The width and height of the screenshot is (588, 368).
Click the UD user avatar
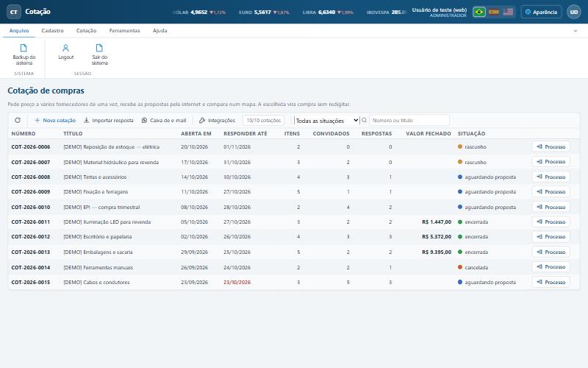pyautogui.click(x=574, y=12)
